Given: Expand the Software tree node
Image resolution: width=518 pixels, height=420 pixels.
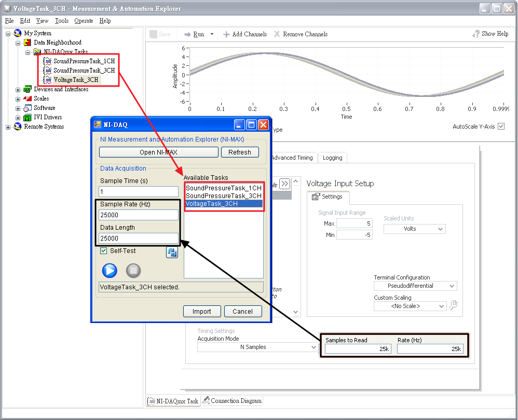Looking at the screenshot, I should pos(18,108).
